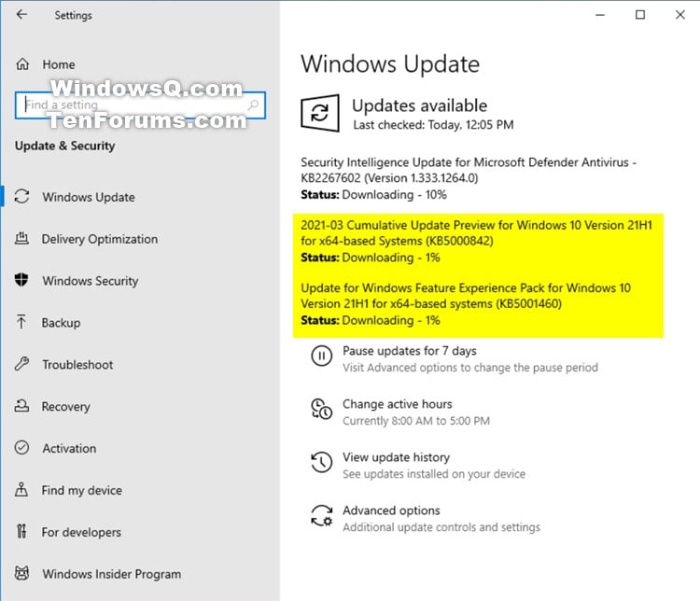Maximize the Settings window
The height and width of the screenshot is (601, 700).
[x=639, y=15]
